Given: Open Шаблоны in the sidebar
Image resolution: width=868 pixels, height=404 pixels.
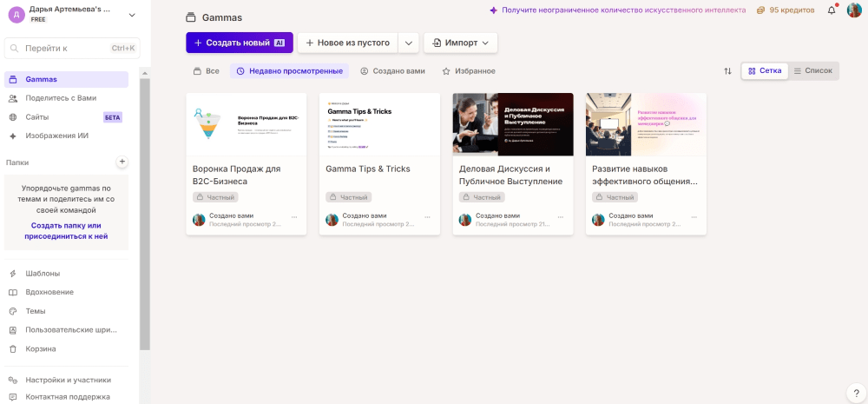Looking at the screenshot, I should pos(67,273).
